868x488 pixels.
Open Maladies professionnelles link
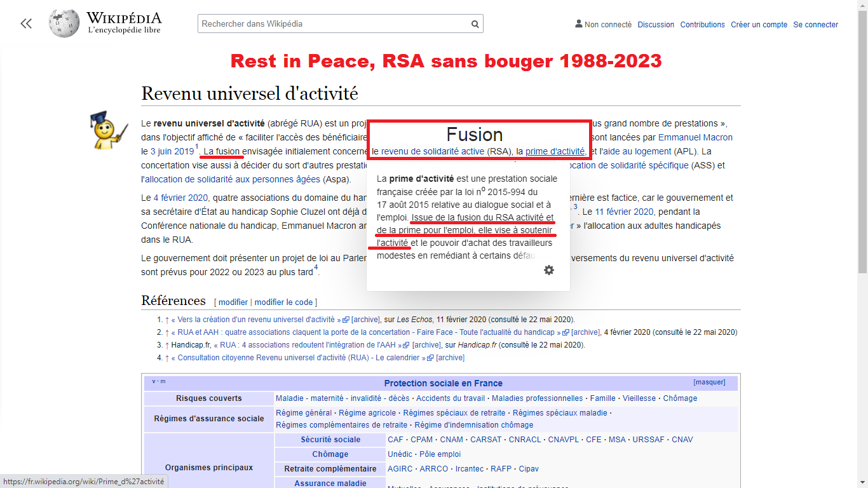pyautogui.click(x=537, y=398)
